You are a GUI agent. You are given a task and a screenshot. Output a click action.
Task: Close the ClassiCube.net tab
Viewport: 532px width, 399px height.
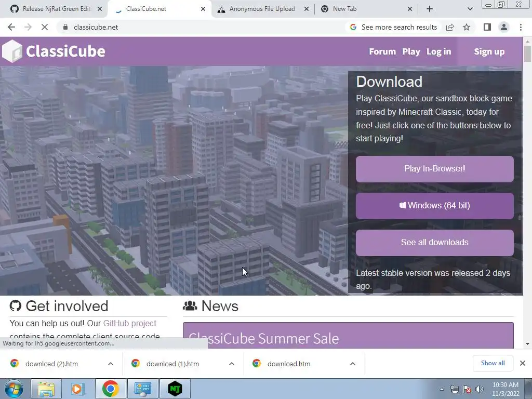point(203,9)
